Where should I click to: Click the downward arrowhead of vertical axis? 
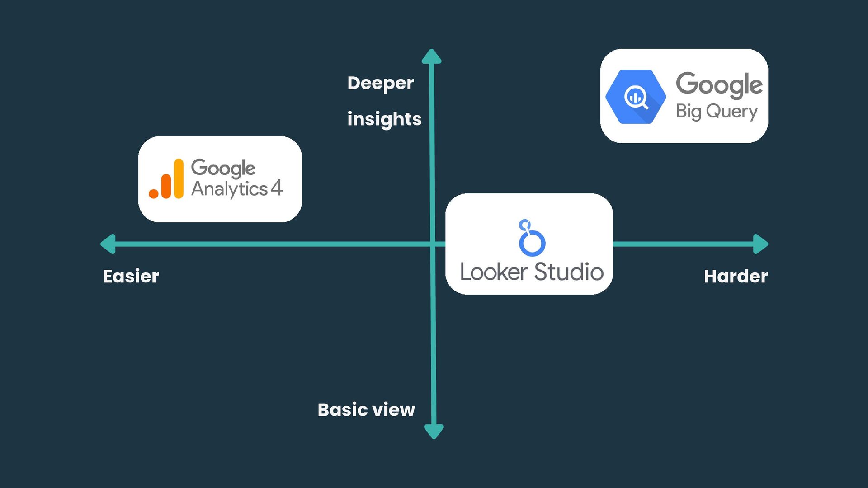434,431
